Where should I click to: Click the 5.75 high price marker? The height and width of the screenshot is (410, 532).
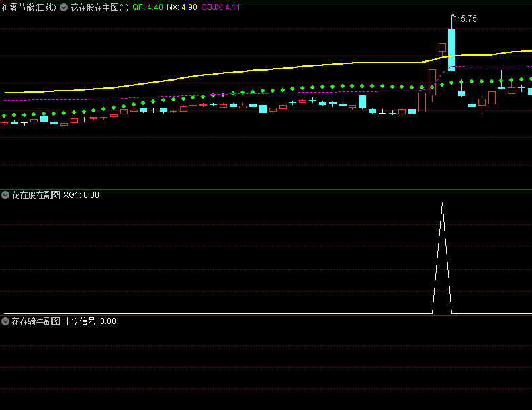pyautogui.click(x=469, y=19)
